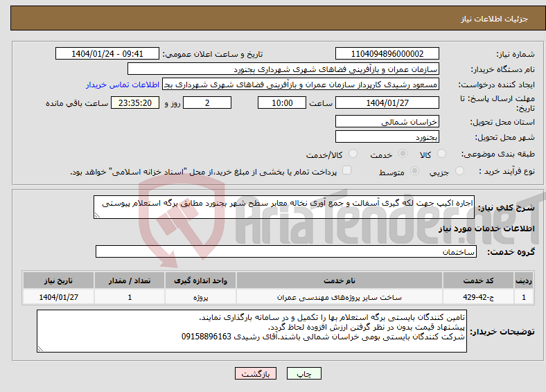Click the remaining days field showing 2

pyautogui.click(x=207, y=103)
